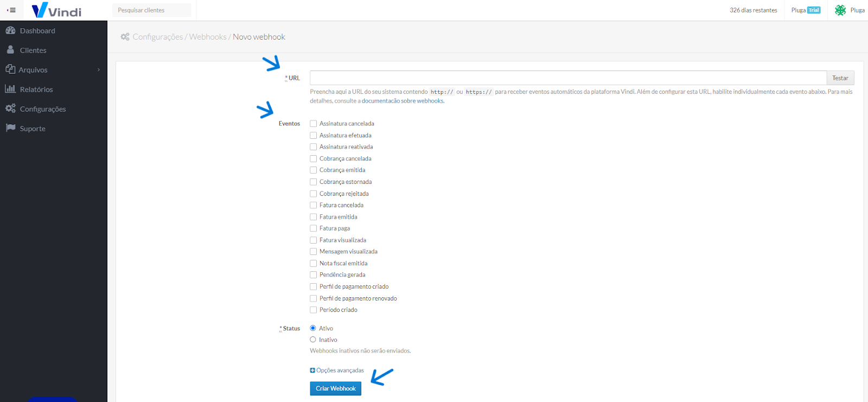Open Configurações in the breadcrumb
Image resolution: width=868 pixels, height=402 pixels.
(158, 37)
